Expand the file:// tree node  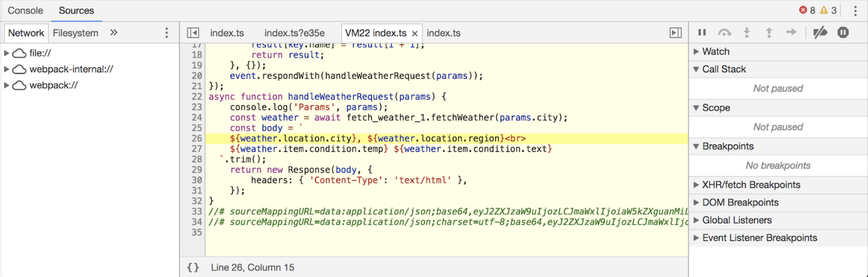(x=6, y=53)
